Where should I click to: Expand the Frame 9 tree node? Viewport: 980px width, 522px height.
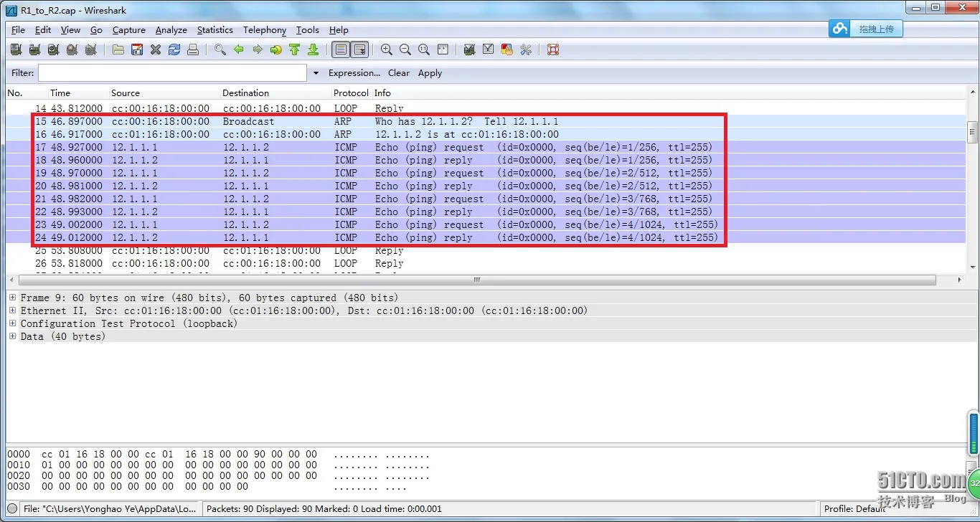(x=13, y=298)
